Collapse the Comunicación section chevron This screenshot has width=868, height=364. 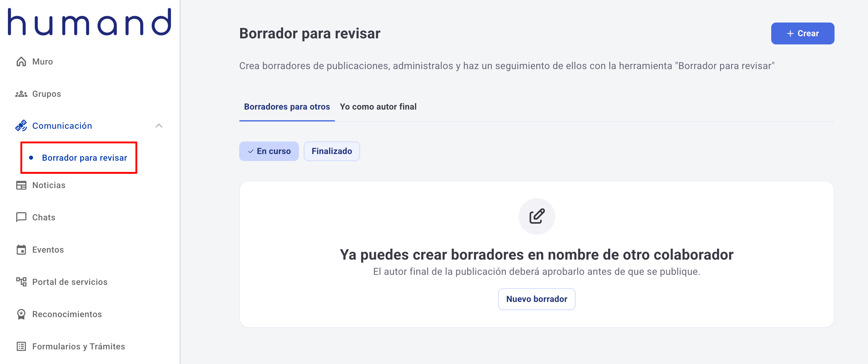pos(159,126)
